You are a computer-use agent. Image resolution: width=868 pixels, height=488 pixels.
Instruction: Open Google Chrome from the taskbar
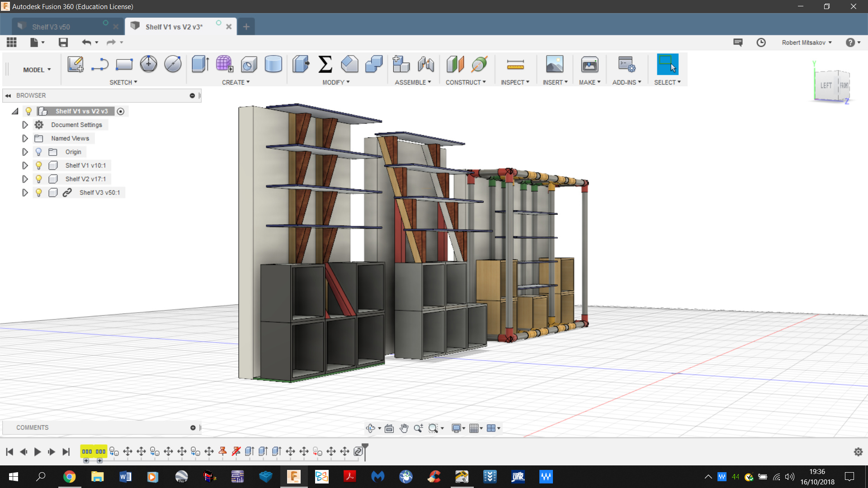(69, 477)
